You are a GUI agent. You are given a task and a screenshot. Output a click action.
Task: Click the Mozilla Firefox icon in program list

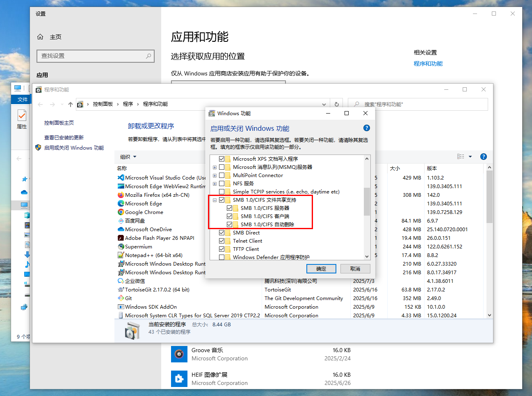[121, 195]
